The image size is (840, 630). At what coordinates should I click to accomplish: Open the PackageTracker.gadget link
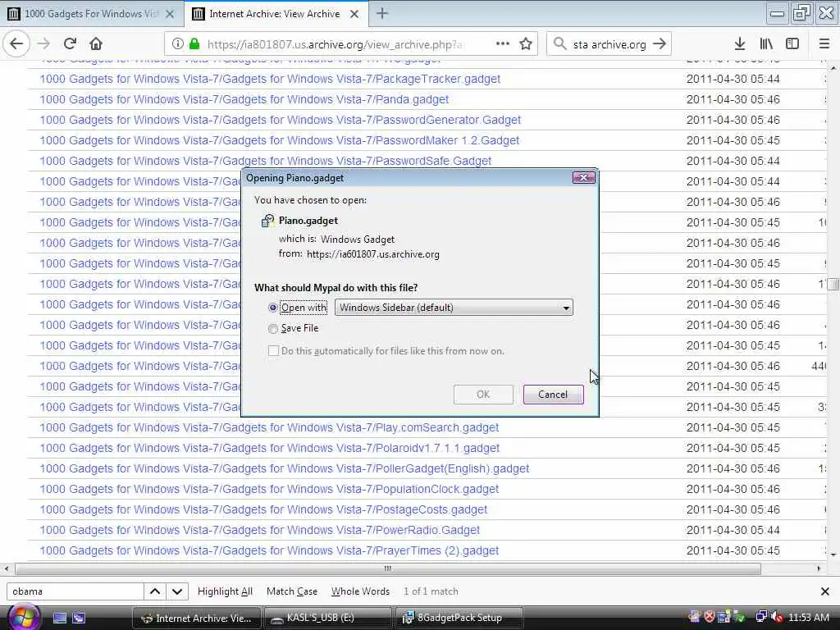pyautogui.click(x=270, y=80)
